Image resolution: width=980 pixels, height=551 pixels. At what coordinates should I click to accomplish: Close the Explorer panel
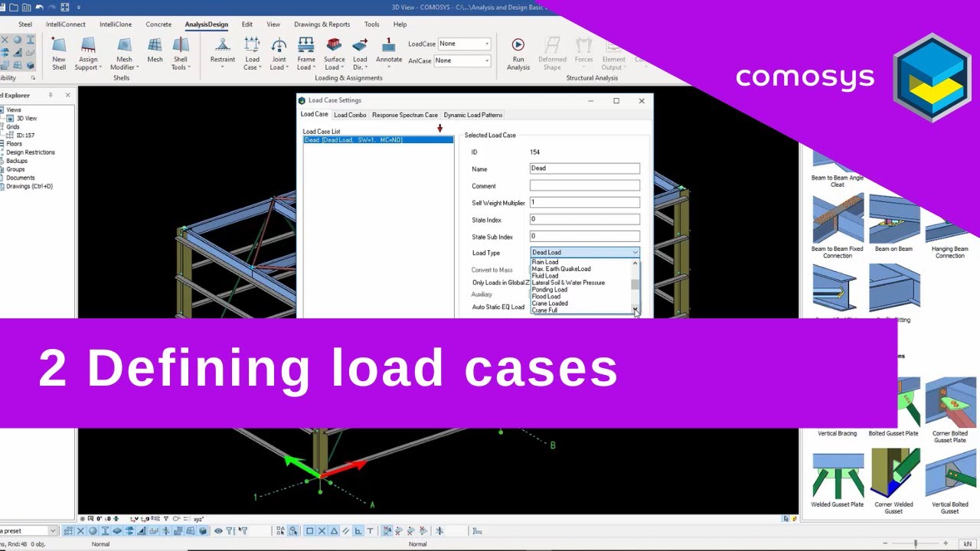click(x=67, y=95)
